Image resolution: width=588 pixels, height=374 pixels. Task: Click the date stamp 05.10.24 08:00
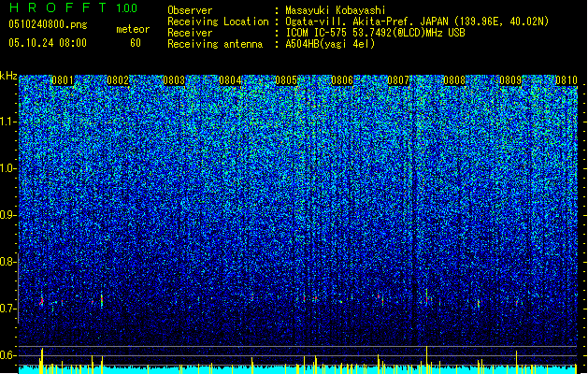pyautogui.click(x=48, y=43)
